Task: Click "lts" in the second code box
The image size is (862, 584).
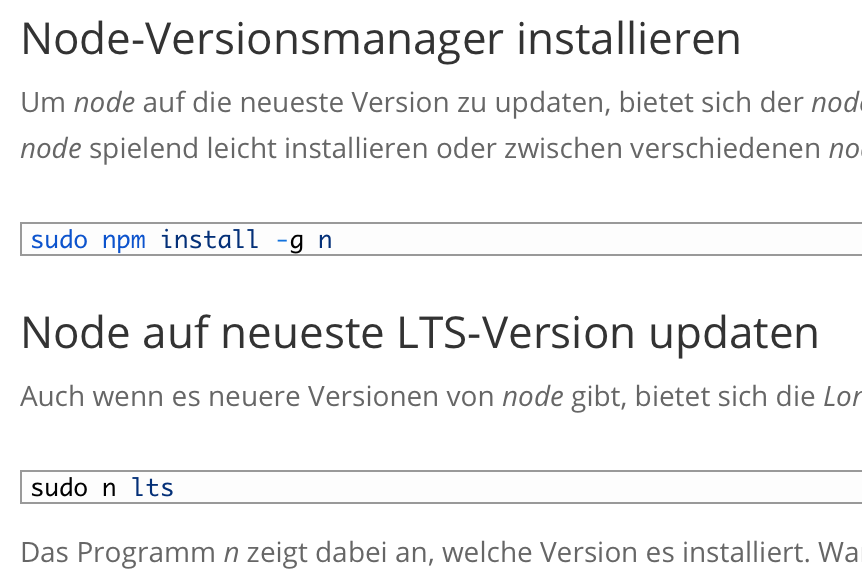Action: [152, 488]
